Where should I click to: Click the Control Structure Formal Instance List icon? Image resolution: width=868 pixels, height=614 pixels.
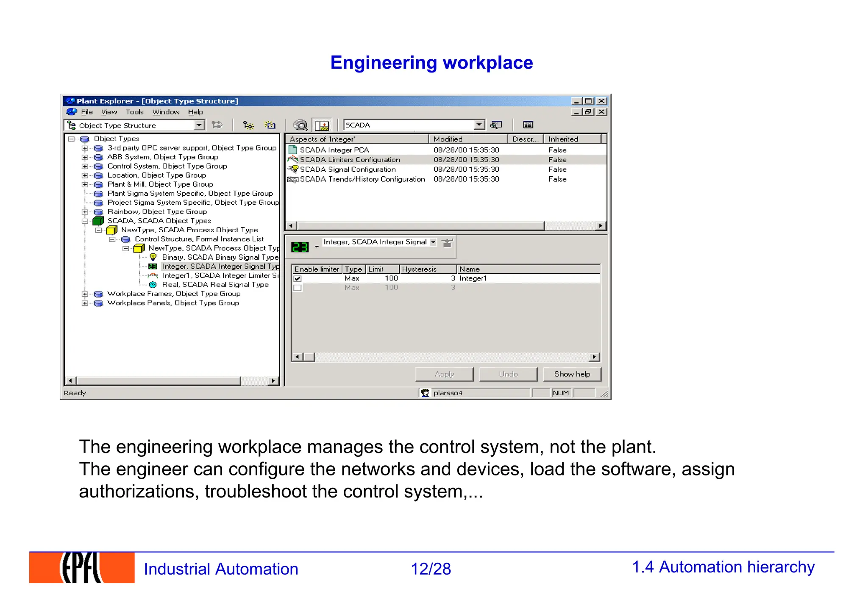(125, 239)
